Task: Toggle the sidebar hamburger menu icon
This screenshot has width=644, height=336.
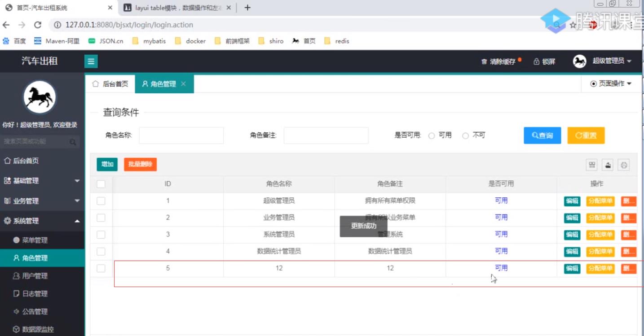Action: (x=91, y=61)
